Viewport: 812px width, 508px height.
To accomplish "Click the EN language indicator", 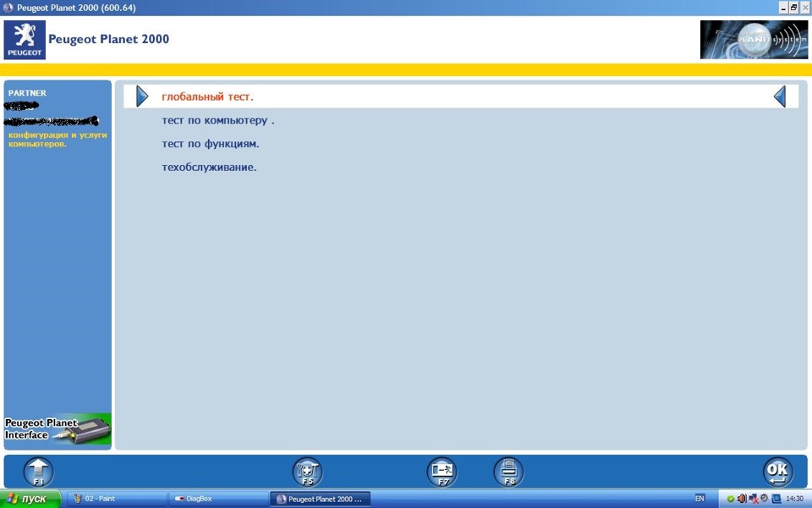I will click(x=700, y=498).
